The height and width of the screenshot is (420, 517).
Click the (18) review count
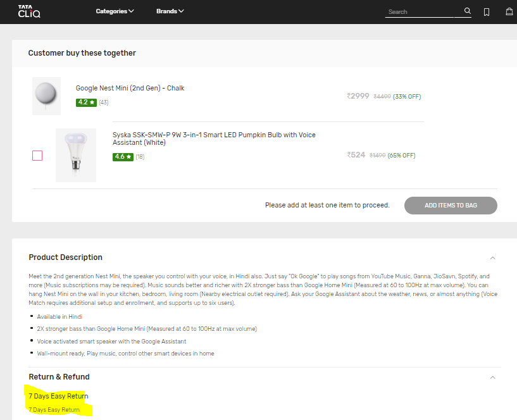click(140, 157)
